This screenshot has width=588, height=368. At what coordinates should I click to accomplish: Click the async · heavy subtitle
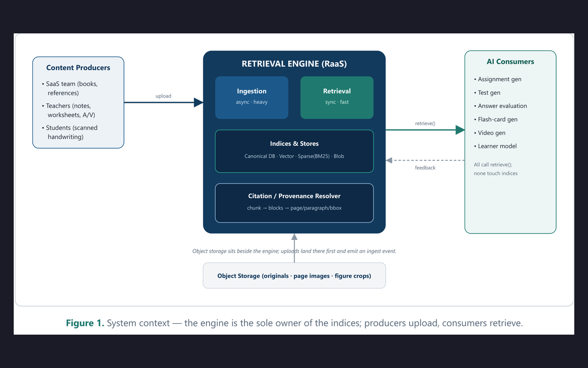click(x=252, y=102)
